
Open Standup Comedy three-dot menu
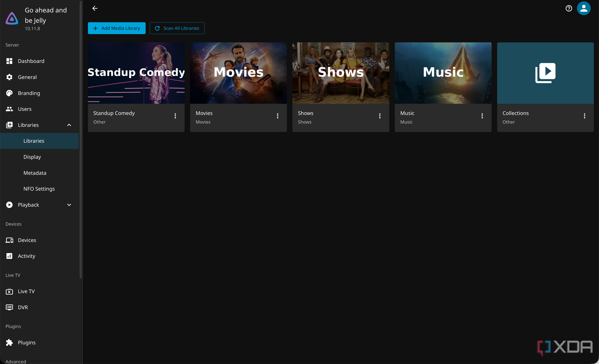pyautogui.click(x=175, y=116)
